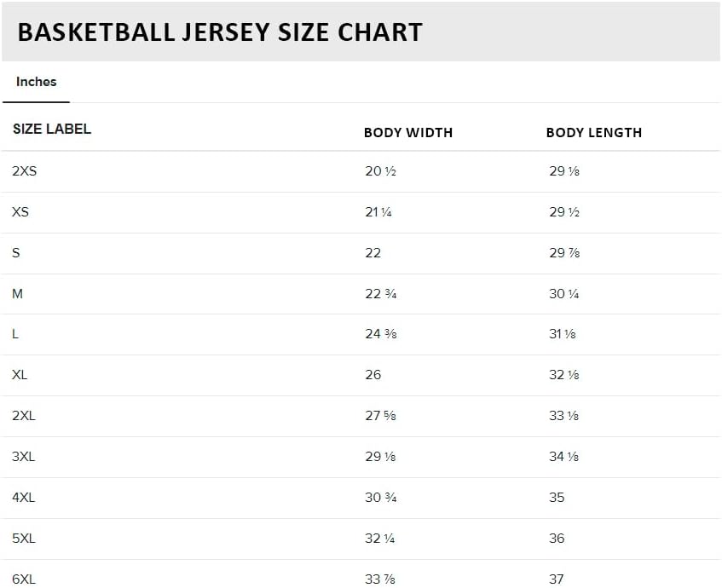Select the XS size row label
Screen dimensions: 722x588
coord(20,212)
